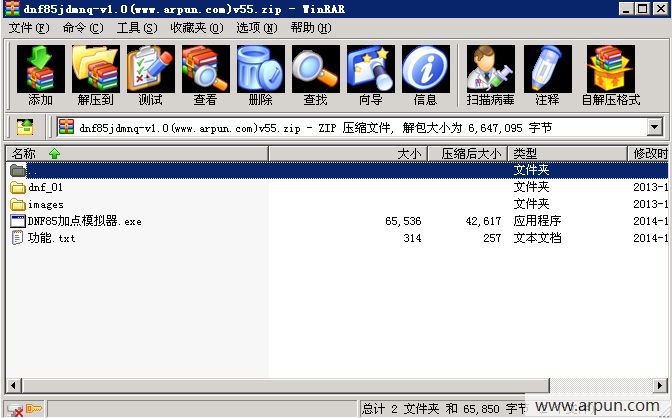Select the dnf_01 folder name
This screenshot has width=672, height=418.
45,187
